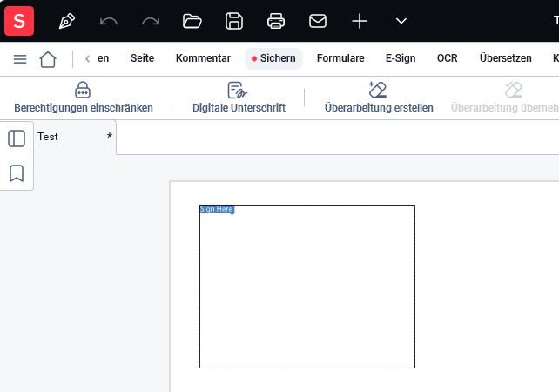Click the Digitale Unterschrift label
The height and width of the screenshot is (392, 559).
pyautogui.click(x=239, y=108)
